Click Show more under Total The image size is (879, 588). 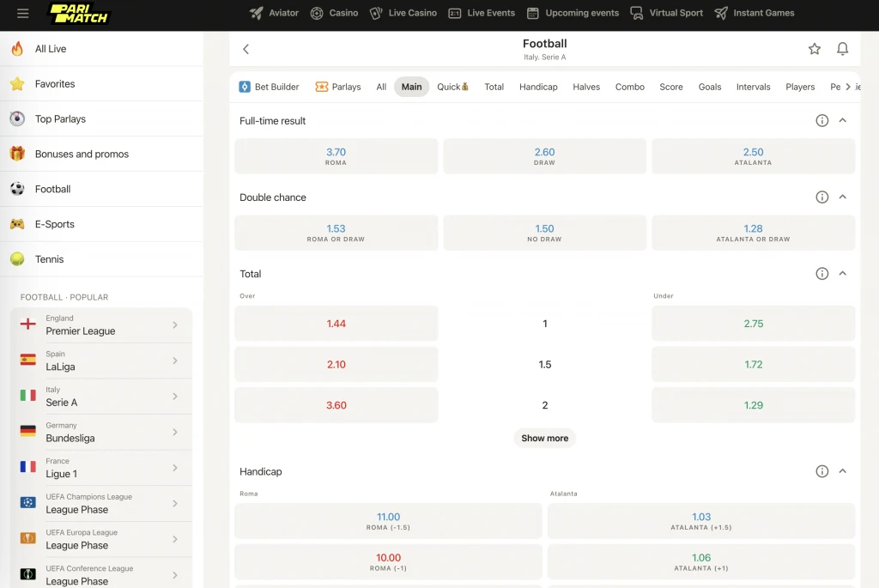(544, 438)
